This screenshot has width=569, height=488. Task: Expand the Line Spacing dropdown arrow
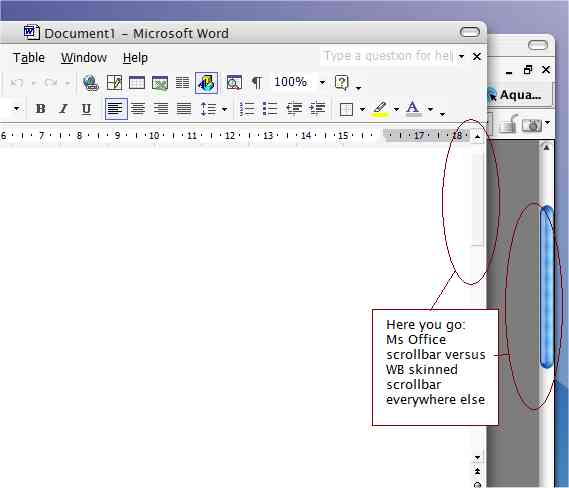coord(225,109)
